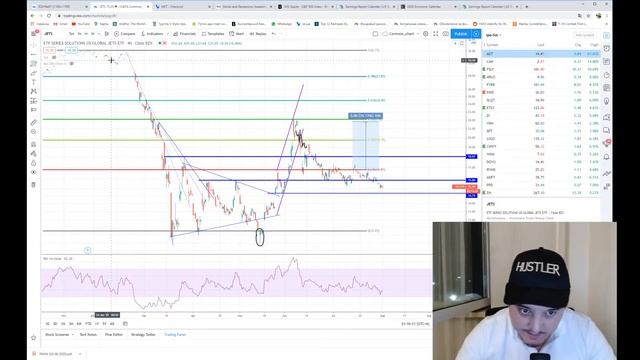The image size is (640, 360).
Task: Expand downloaded PDF file options arrow
Action: [x=80, y=353]
